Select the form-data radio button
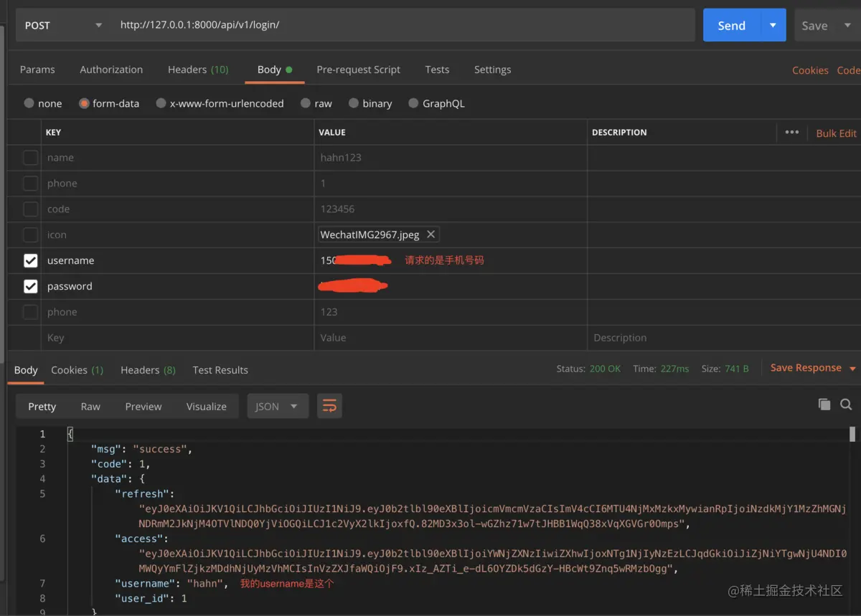 [x=84, y=103]
